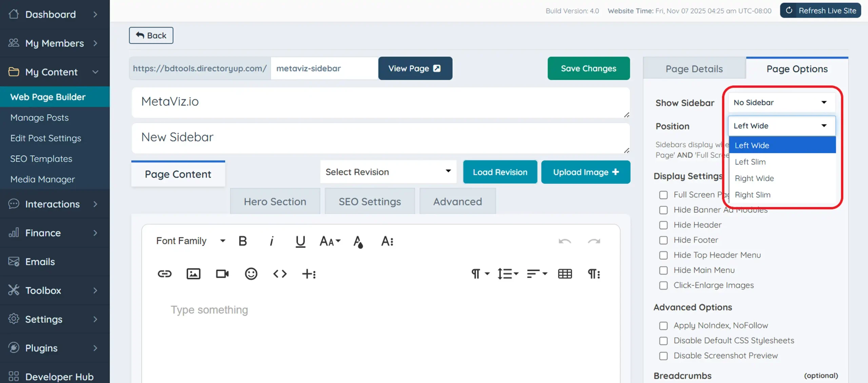Check the Hide Footer option
This screenshot has width=868, height=383.
(x=663, y=240)
